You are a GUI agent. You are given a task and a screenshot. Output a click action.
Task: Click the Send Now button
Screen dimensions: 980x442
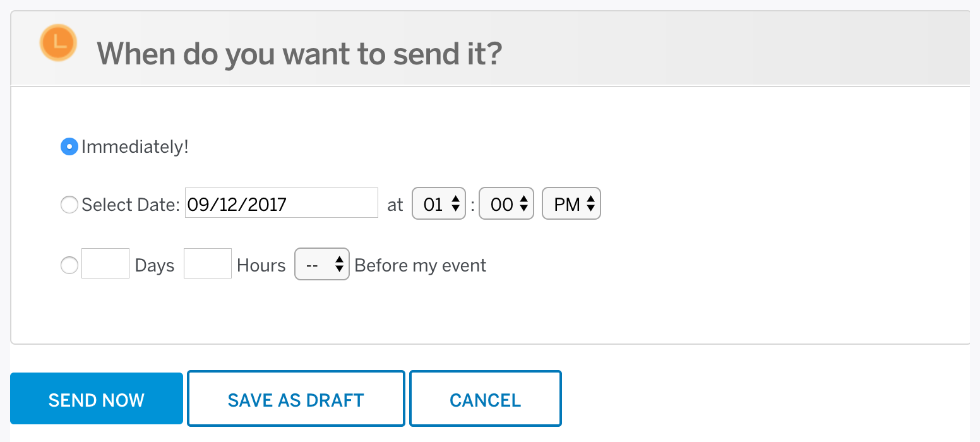97,398
